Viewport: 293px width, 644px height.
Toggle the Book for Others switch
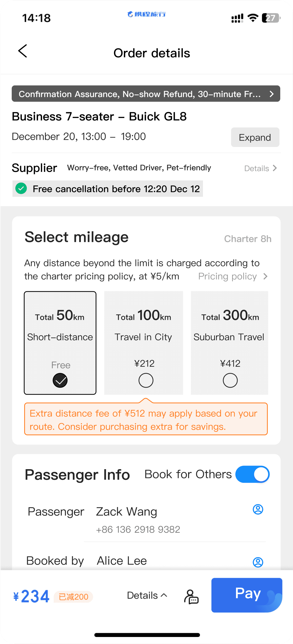[252, 474]
